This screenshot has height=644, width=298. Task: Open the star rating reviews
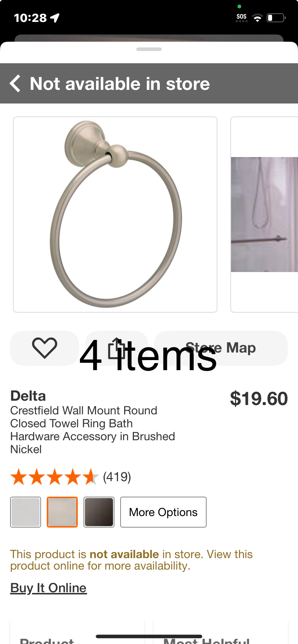tap(54, 477)
